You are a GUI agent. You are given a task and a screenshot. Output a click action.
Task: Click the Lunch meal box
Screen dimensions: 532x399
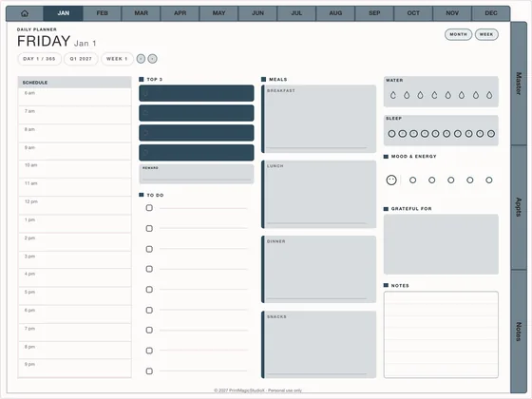click(x=318, y=195)
